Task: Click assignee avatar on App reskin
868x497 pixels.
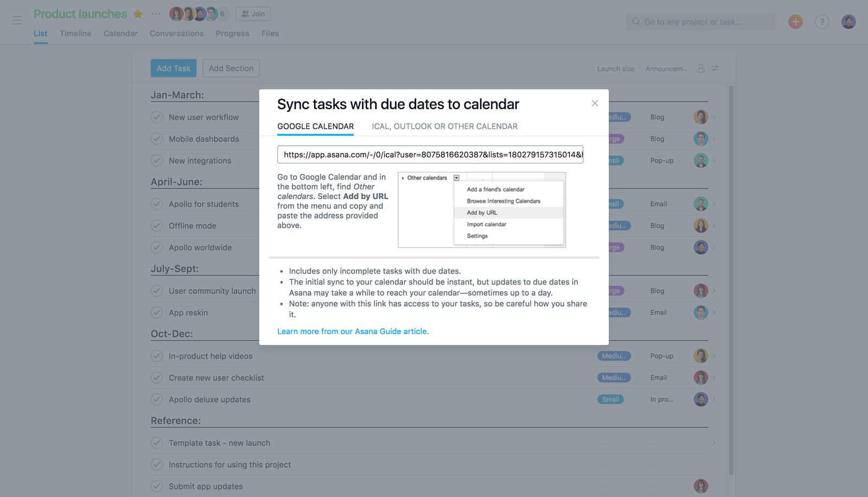Action: tap(701, 313)
